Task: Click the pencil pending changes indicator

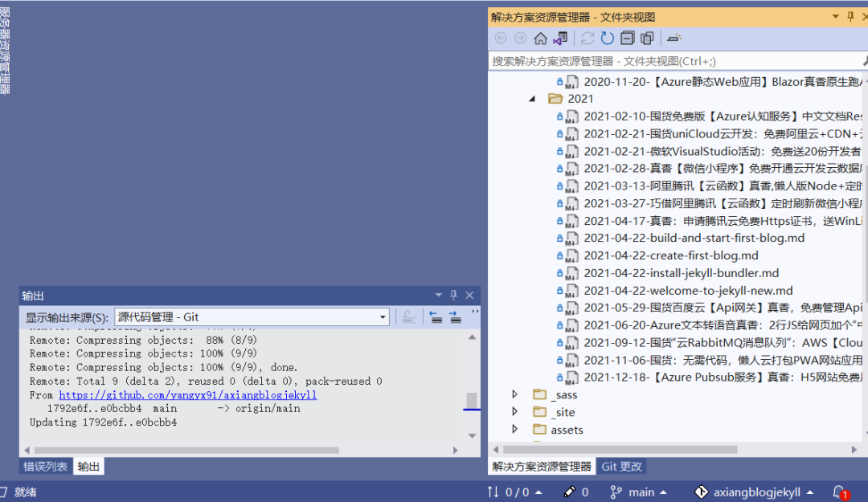Action: coord(575,492)
